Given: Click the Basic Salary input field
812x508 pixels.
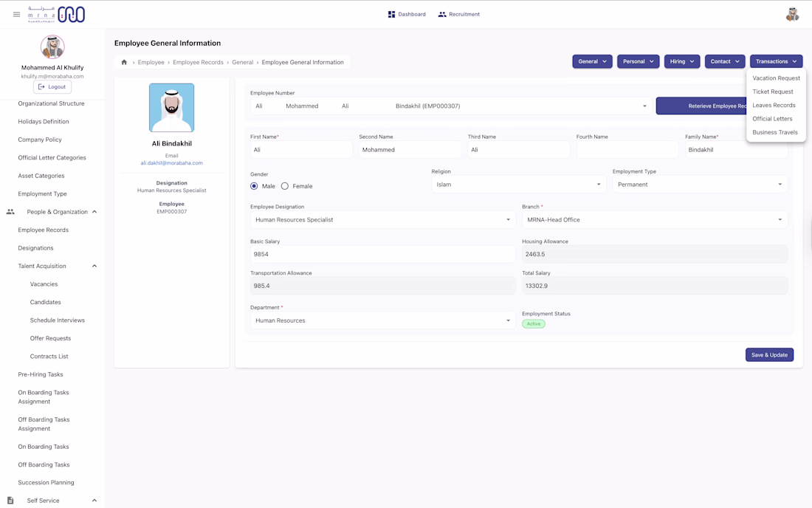Looking at the screenshot, I should (x=382, y=254).
